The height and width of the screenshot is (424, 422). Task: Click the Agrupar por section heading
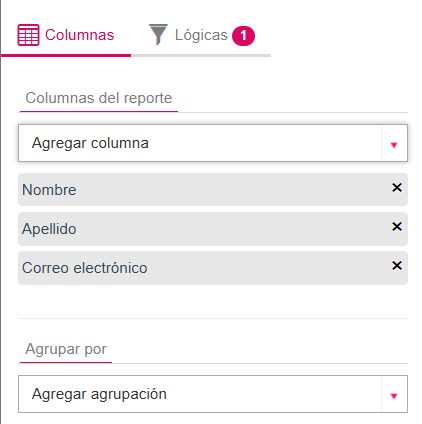[66, 349]
